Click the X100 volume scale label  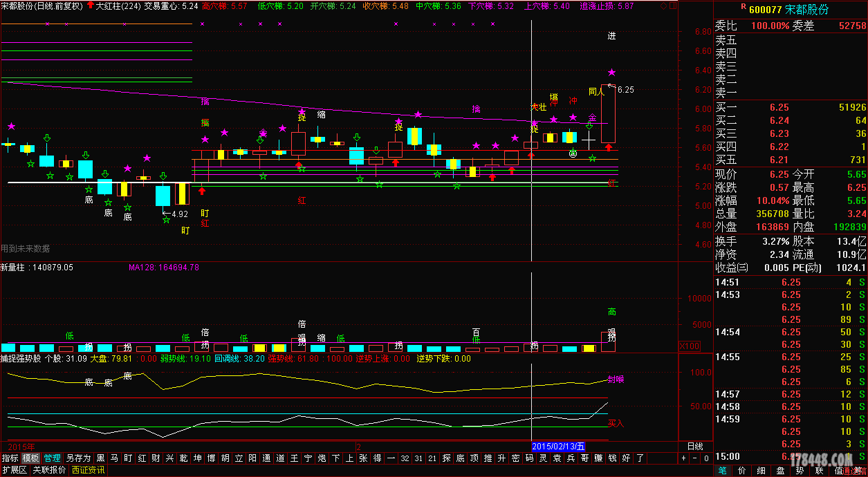click(690, 346)
